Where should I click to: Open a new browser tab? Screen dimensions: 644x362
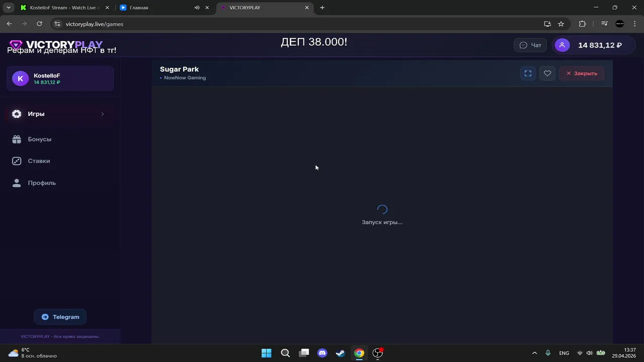point(322,8)
